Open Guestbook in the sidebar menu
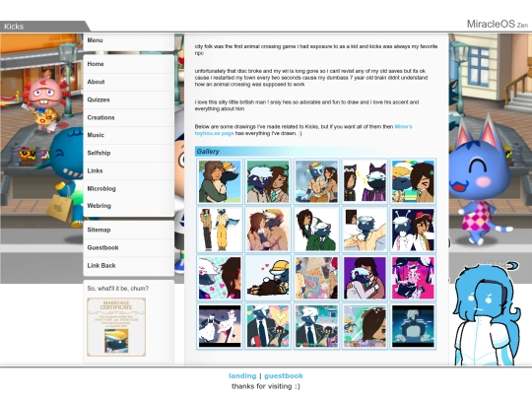This screenshot has width=532, height=399. point(129,247)
